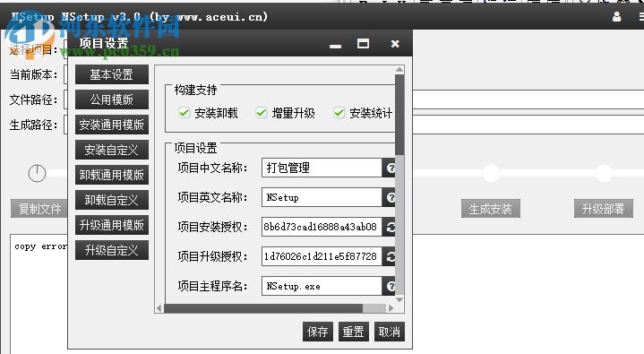Viewport: 644px width, 354px height.
Task: Toggle the 增量升级 checkbox
Action: [x=262, y=113]
